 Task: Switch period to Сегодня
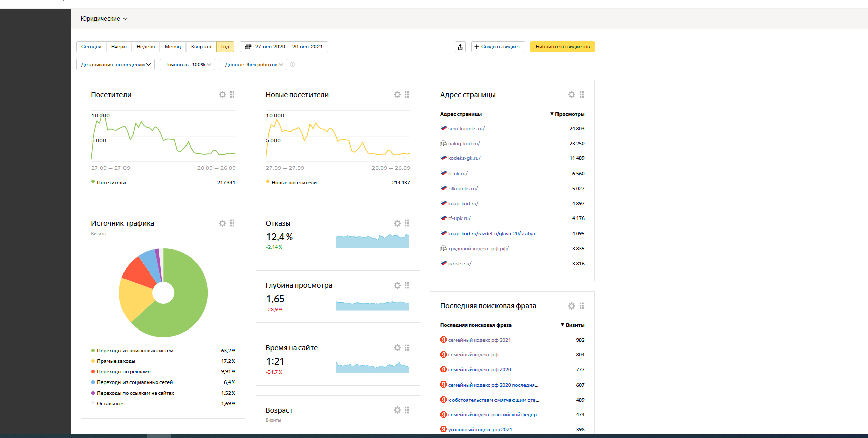coord(91,47)
